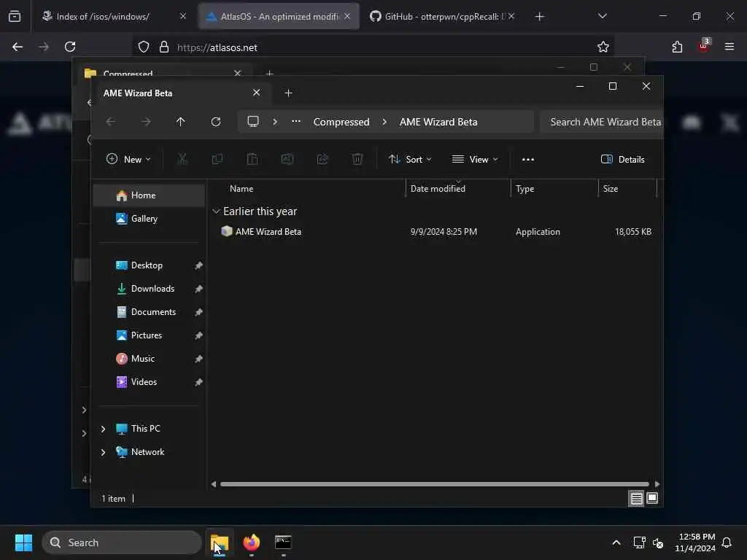Expand This PC in navigation pane
This screenshot has width=747, height=560.
coord(103,429)
